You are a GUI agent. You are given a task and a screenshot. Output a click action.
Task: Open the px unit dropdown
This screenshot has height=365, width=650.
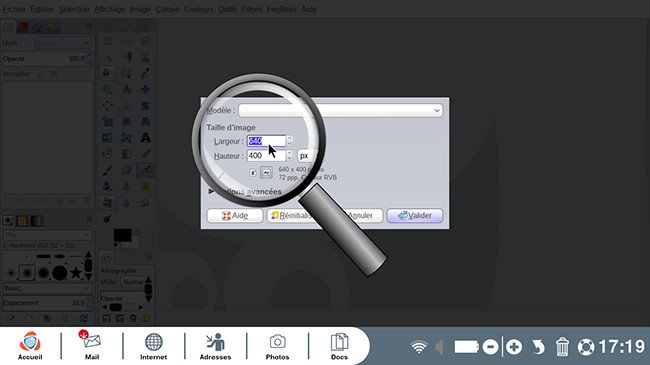pyautogui.click(x=309, y=156)
